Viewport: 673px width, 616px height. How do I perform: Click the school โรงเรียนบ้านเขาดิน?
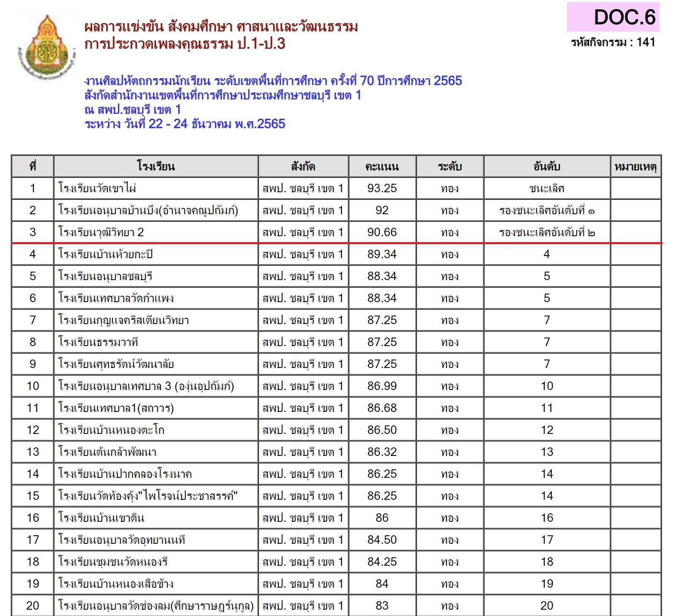click(x=101, y=518)
